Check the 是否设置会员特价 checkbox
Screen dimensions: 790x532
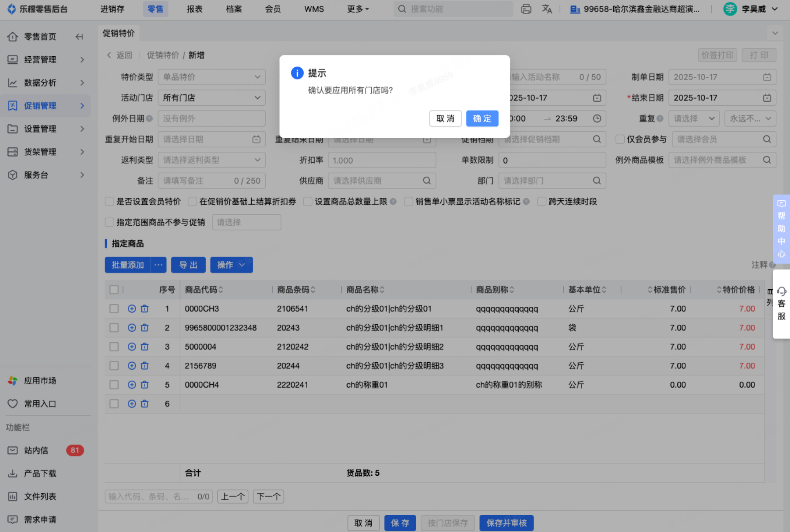[109, 202]
